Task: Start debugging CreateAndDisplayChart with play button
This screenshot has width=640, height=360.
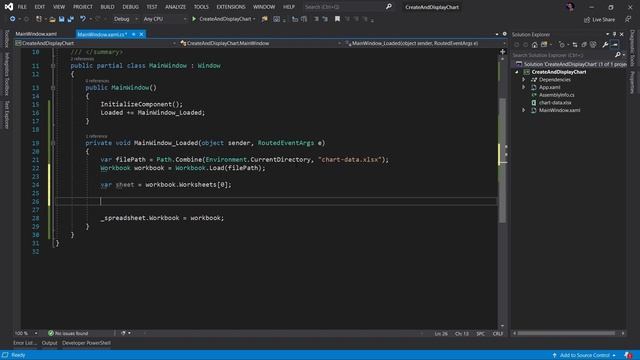Action: [223, 19]
